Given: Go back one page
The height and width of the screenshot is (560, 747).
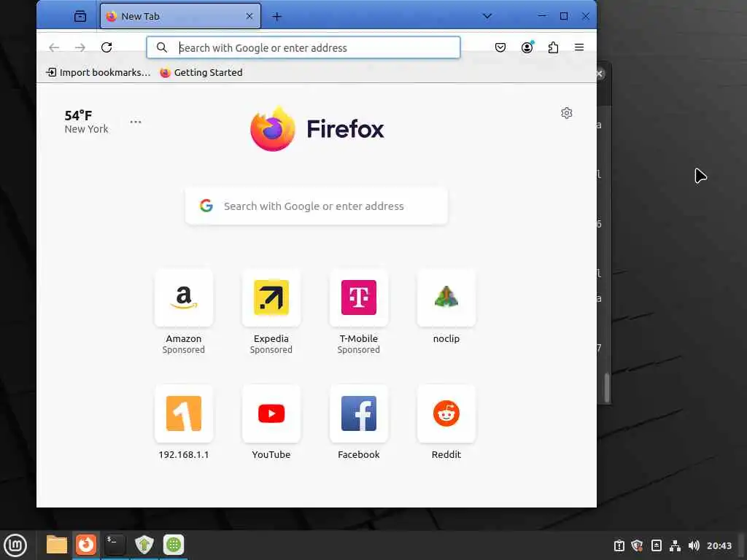Looking at the screenshot, I should [54, 47].
